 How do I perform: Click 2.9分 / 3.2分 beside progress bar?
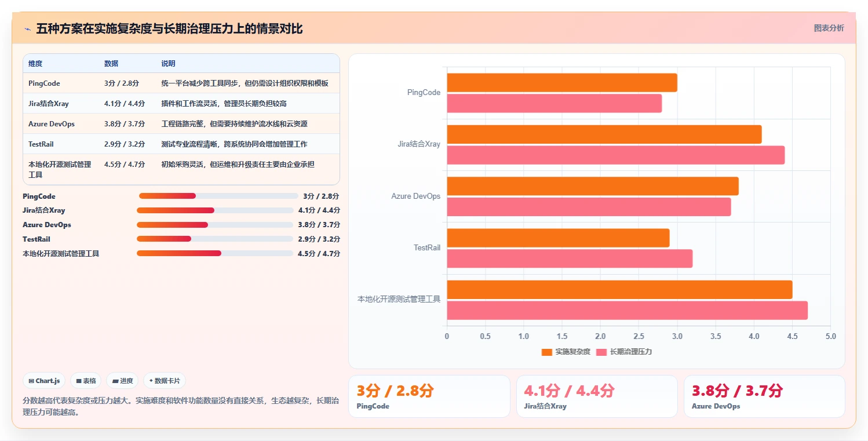[319, 239]
